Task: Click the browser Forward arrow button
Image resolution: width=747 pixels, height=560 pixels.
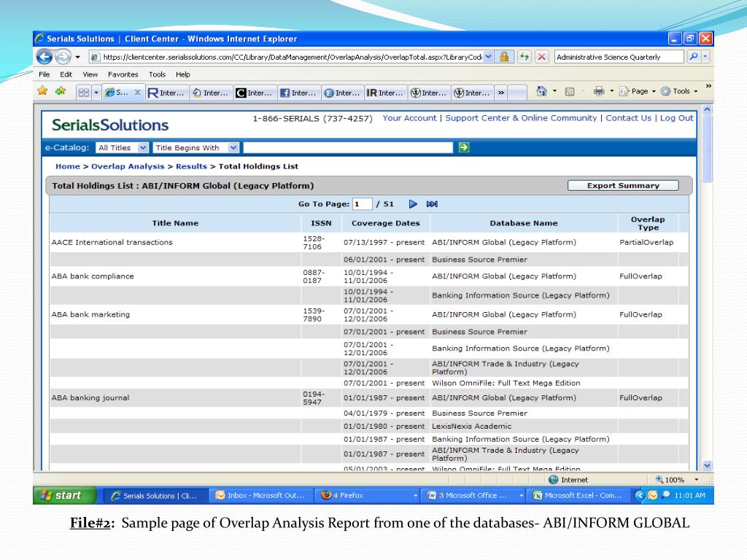Action: [63, 57]
